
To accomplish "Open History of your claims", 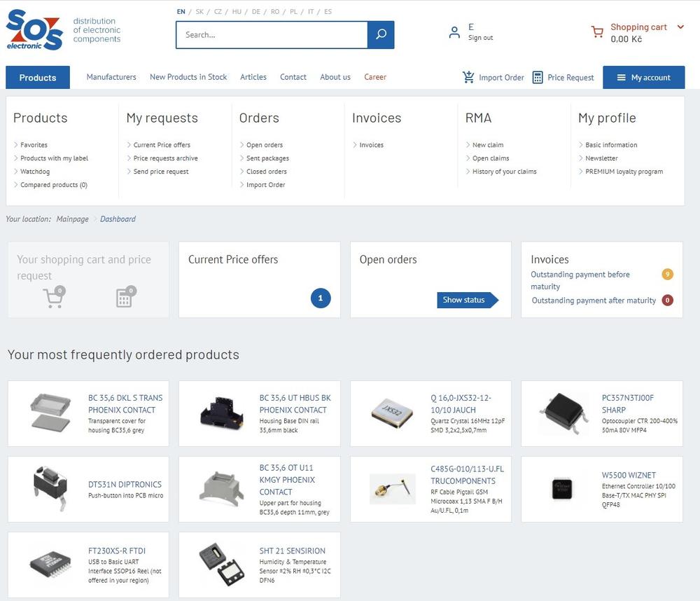I will pos(505,172).
